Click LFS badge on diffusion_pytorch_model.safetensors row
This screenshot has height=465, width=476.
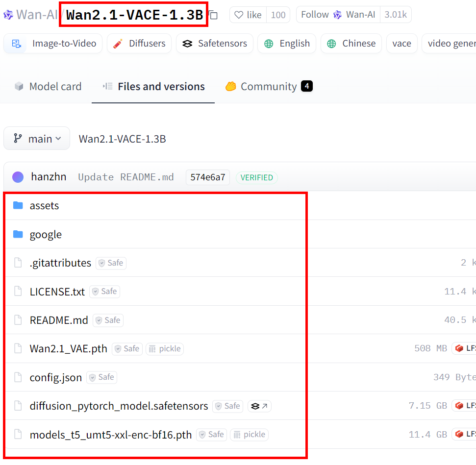464,406
